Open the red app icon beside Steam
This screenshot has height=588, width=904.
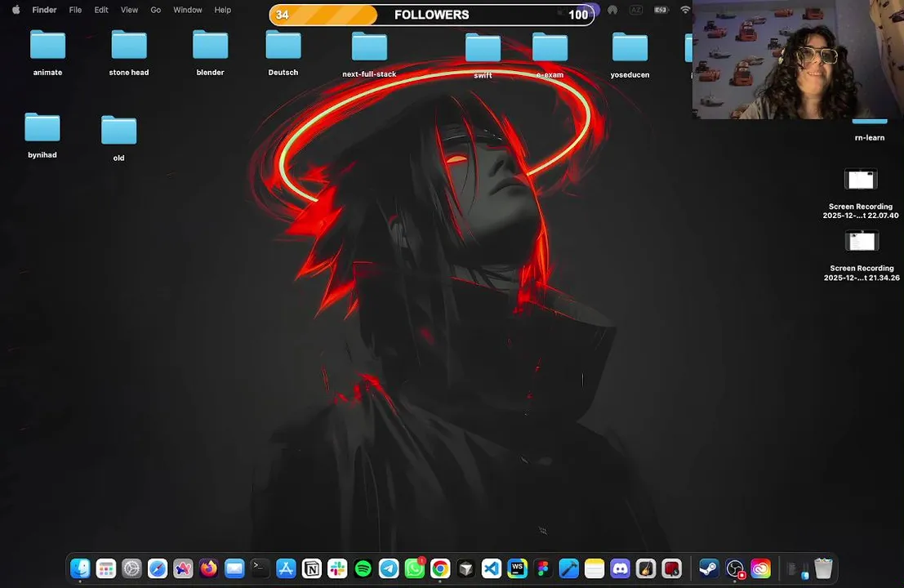pyautogui.click(x=671, y=569)
